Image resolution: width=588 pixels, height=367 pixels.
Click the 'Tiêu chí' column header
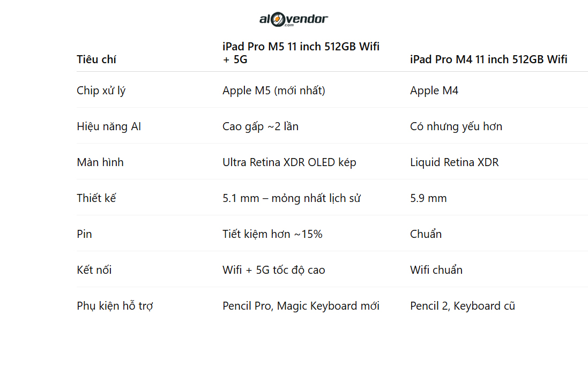click(96, 59)
